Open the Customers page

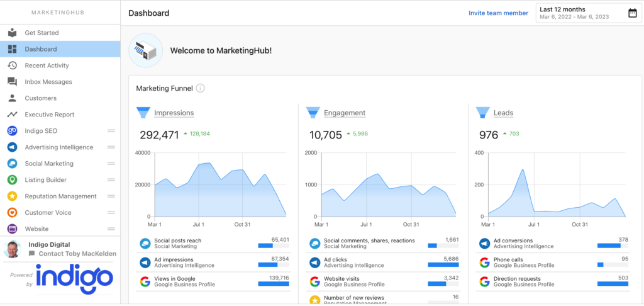click(x=60, y=98)
